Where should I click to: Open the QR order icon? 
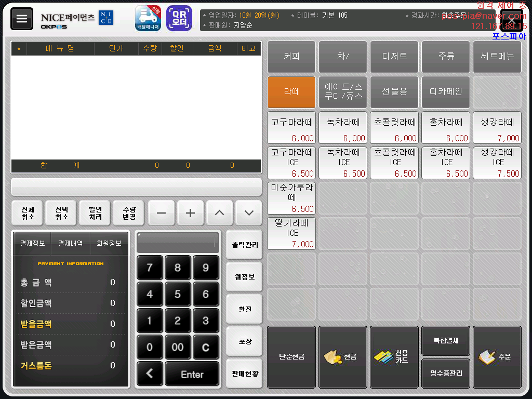(179, 19)
